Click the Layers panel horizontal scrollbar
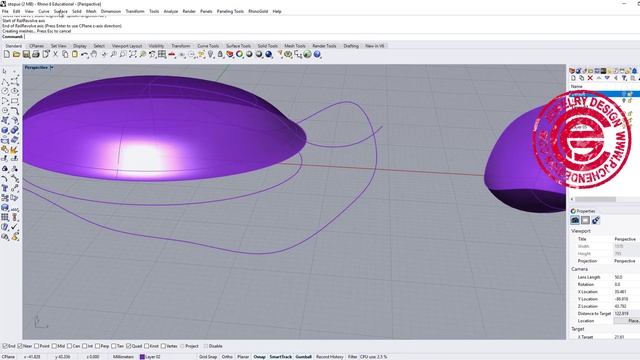640x360 pixels. pyautogui.click(x=595, y=199)
